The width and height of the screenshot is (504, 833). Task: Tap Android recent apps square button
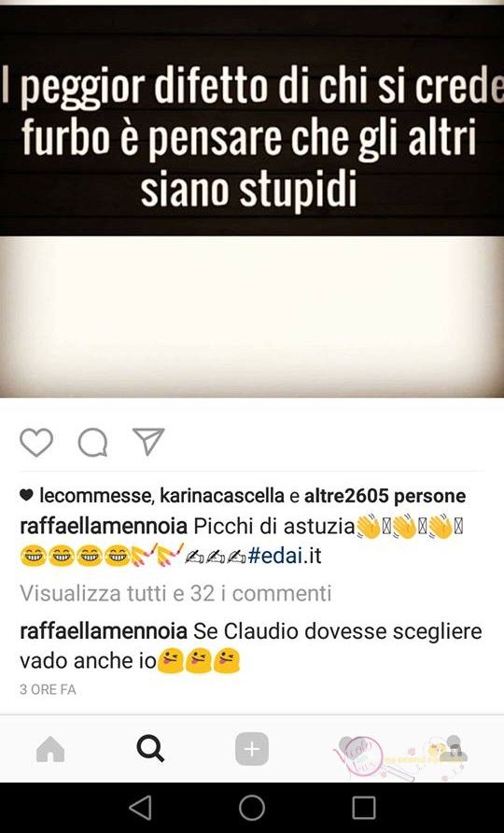point(364,808)
